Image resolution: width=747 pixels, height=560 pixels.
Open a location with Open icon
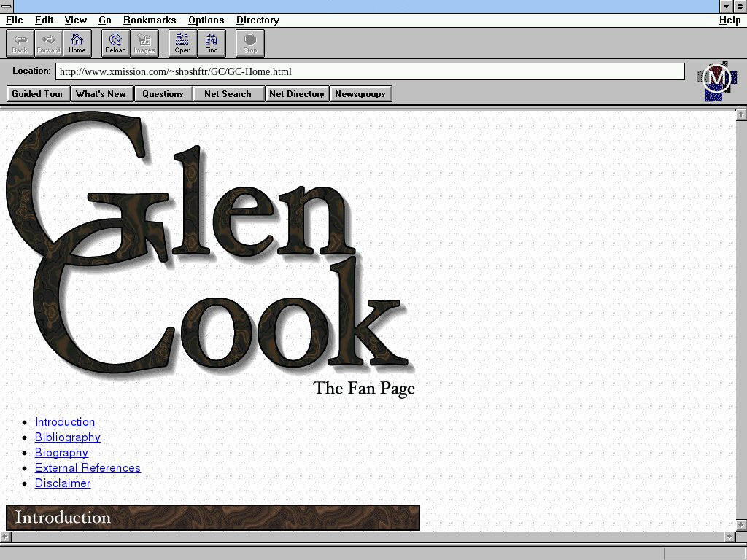tap(182, 43)
